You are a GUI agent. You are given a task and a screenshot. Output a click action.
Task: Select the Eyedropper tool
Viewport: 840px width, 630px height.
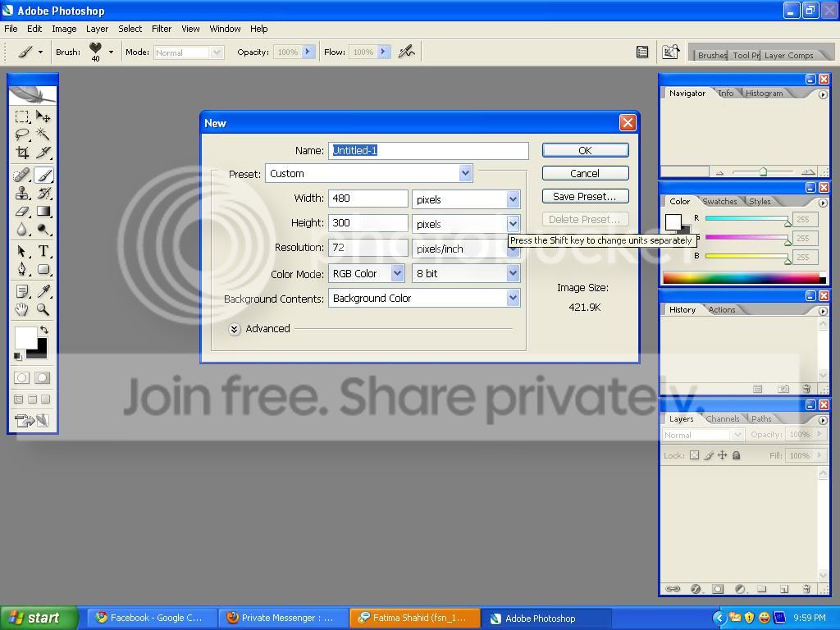(43, 291)
